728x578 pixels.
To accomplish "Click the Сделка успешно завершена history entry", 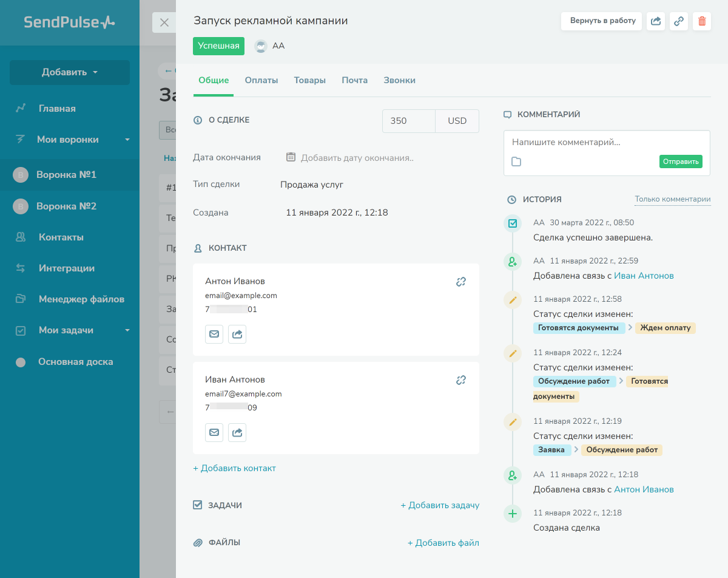I will [593, 237].
